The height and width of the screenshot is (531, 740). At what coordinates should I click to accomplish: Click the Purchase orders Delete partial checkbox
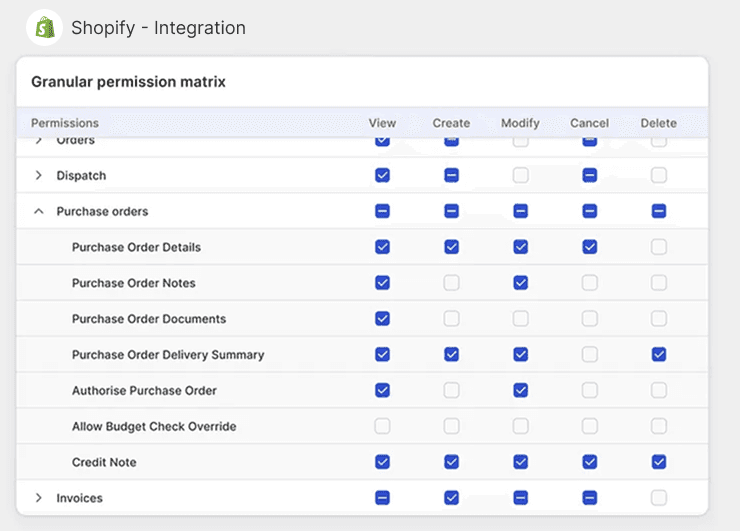[658, 211]
